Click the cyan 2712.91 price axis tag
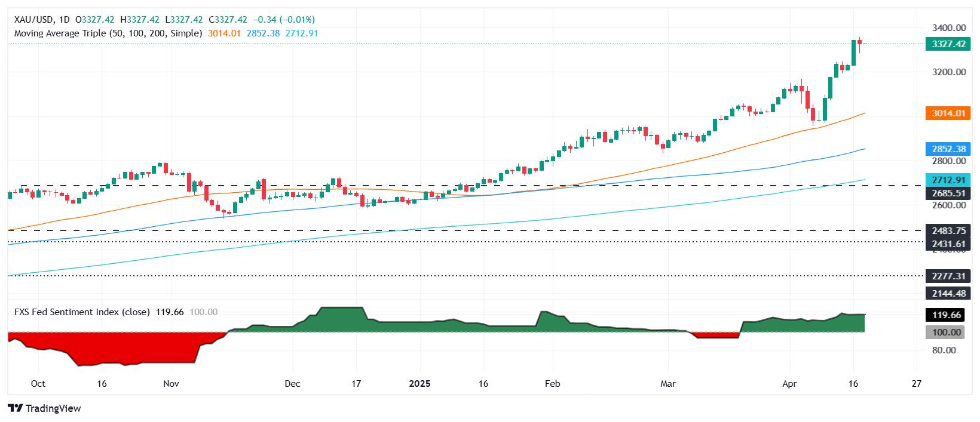This screenshot has width=980, height=422. point(948,180)
